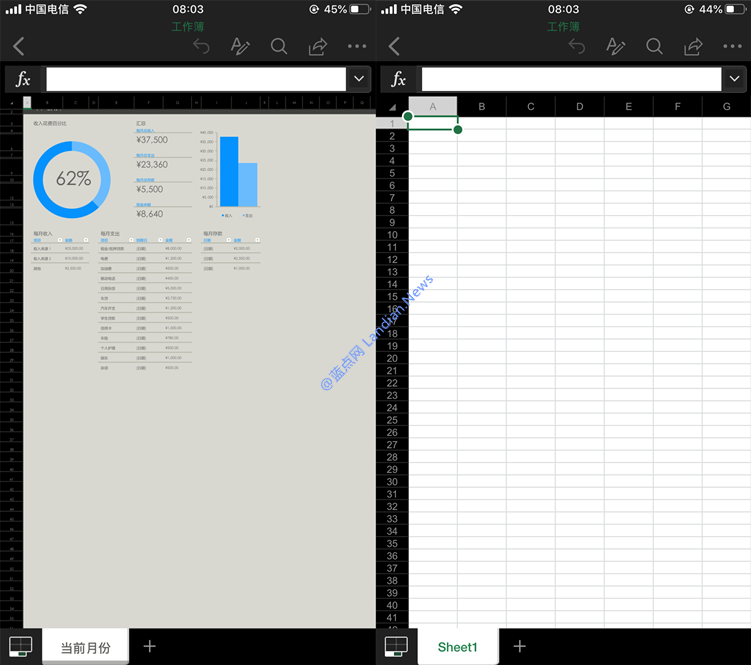The width and height of the screenshot is (751, 665).
Task: Tap the back arrow in right workbook
Action: coord(394,46)
